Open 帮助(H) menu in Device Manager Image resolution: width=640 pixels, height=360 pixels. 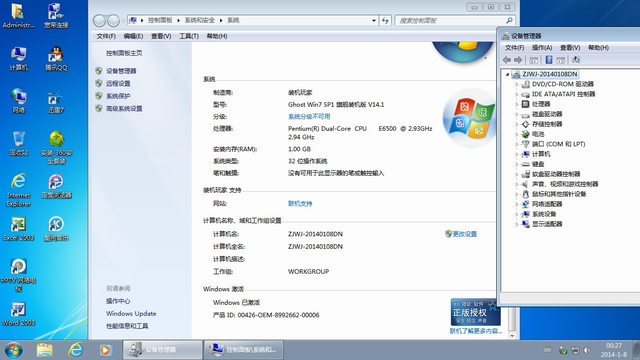pos(598,48)
